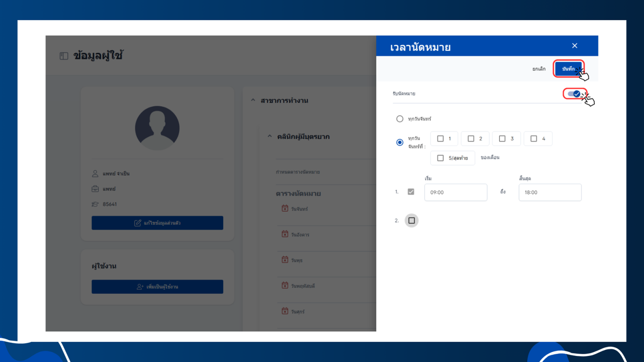Click the เพิ่มเป็นผู้ใช้งาน button
The width and height of the screenshot is (644, 362).
[x=157, y=287]
